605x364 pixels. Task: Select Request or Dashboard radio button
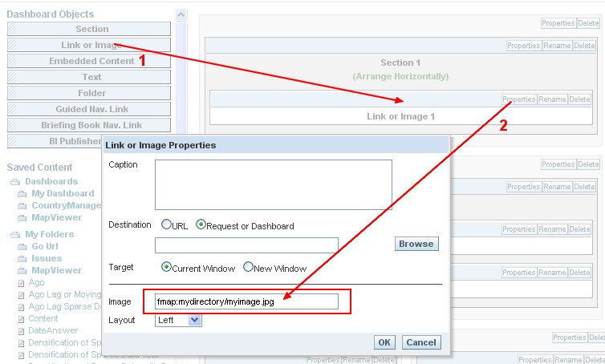click(x=201, y=225)
